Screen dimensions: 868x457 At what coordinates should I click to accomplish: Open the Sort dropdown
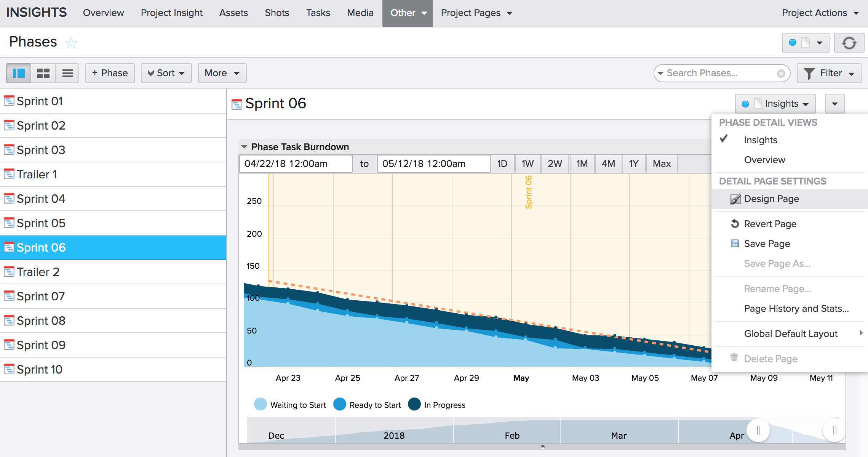pyautogui.click(x=166, y=73)
